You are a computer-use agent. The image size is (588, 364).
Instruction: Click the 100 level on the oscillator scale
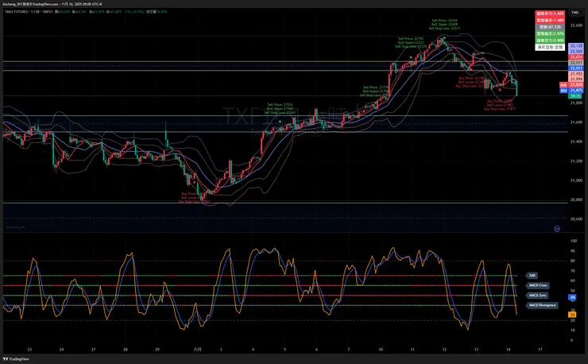574,241
